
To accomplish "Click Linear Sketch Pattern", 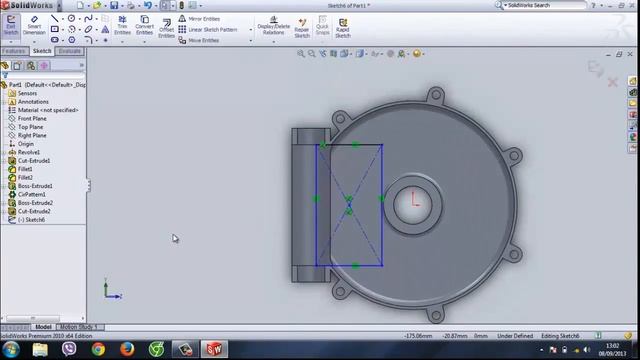I will 208,29.
